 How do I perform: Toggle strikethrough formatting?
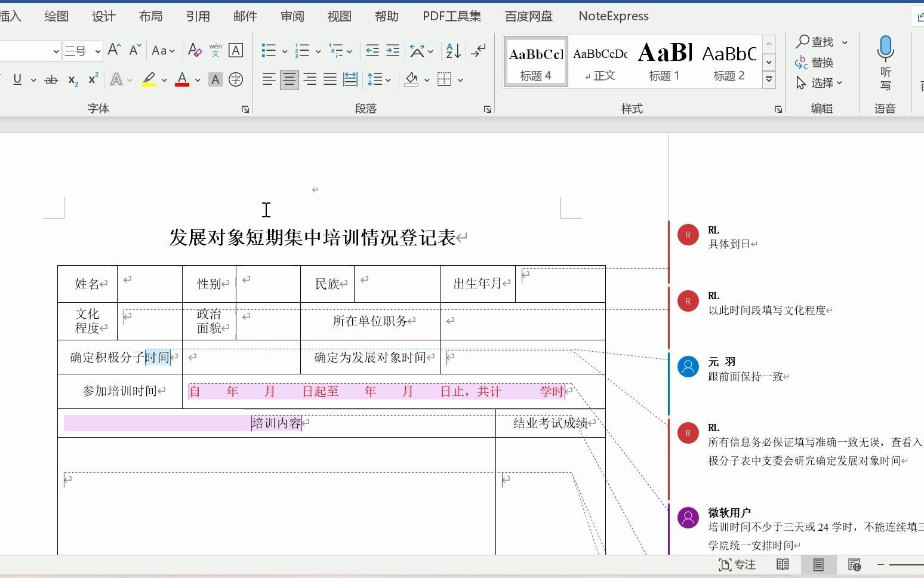[x=51, y=79]
